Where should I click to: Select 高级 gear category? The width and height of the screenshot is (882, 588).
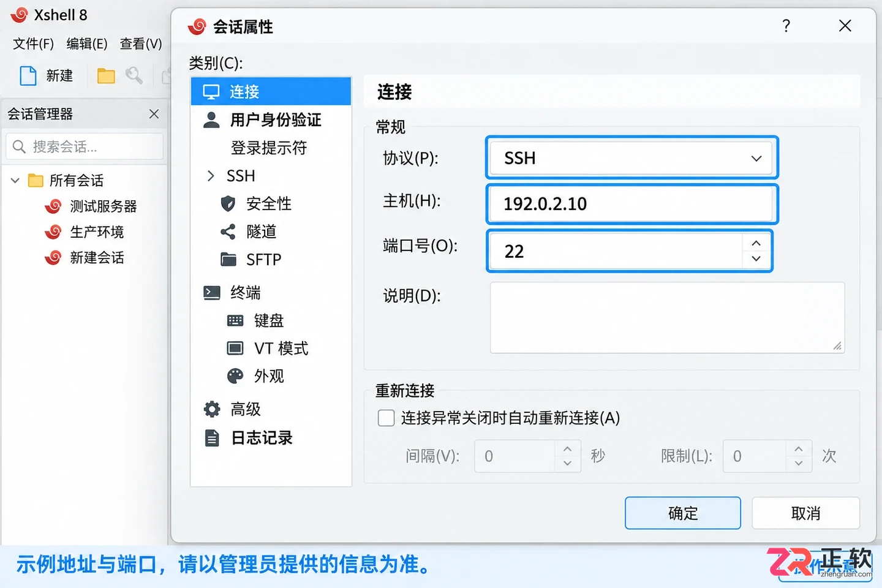point(232,409)
